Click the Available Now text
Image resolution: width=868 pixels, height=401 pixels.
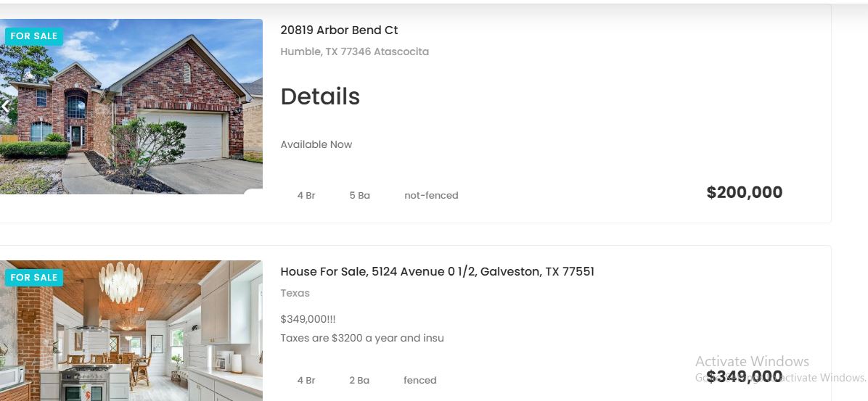click(x=316, y=144)
